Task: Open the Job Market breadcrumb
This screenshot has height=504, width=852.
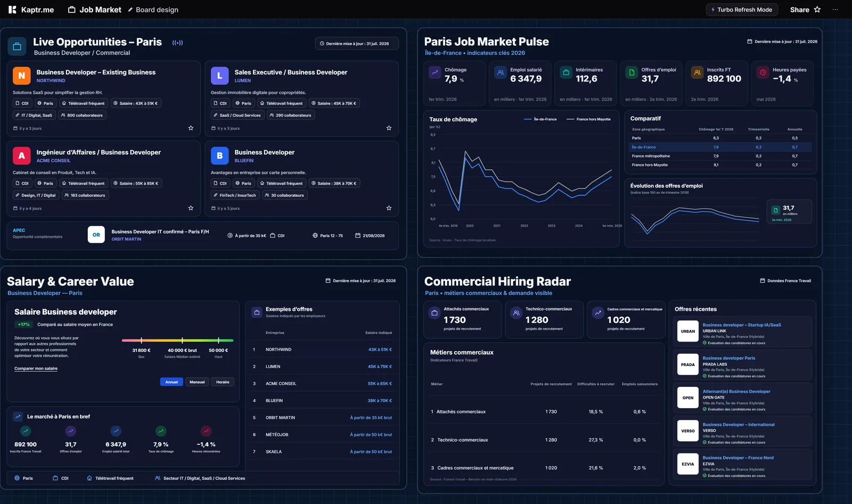Action: (x=101, y=10)
